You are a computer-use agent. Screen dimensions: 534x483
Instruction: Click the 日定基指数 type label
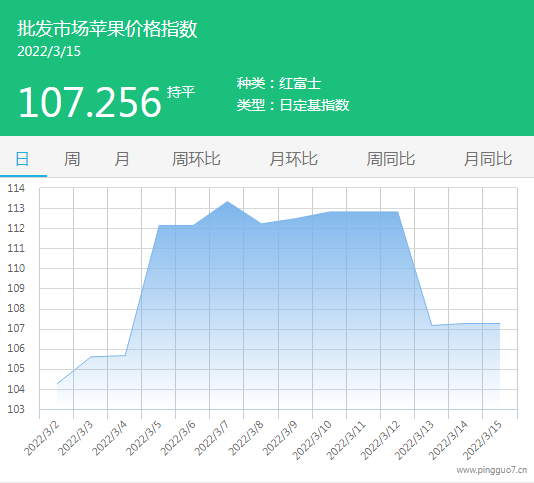[x=314, y=105]
